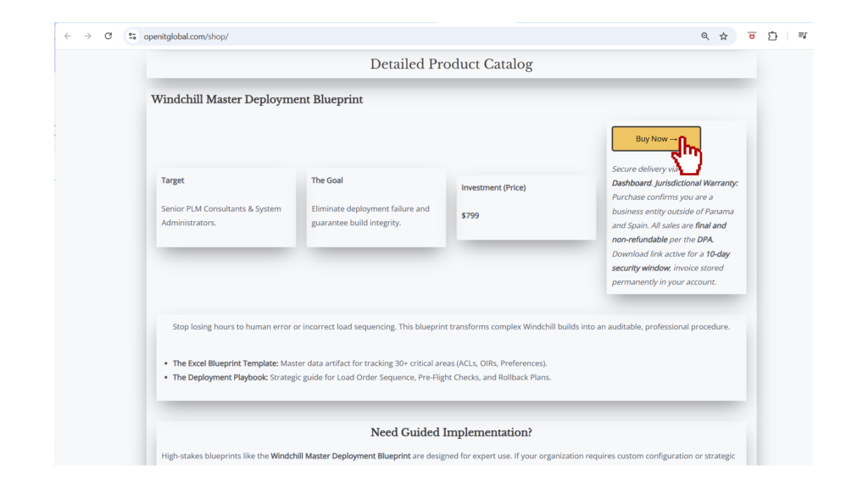The image size is (868, 488).
Task: Click the Need Guided Implementation? heading
Action: point(451,433)
